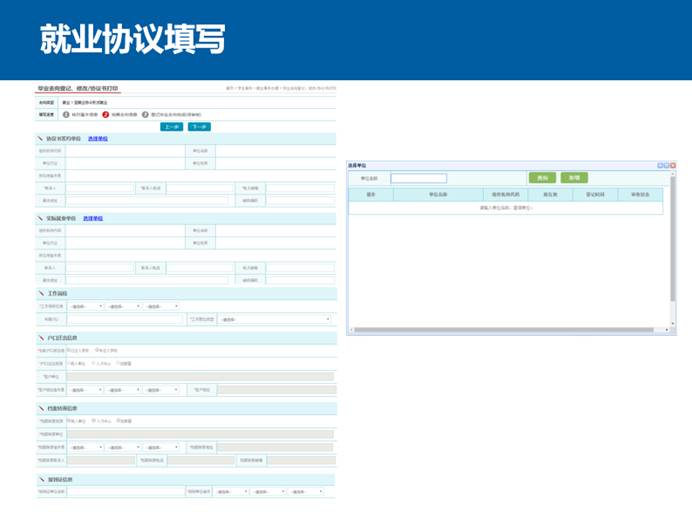Click pencil icon beside 工作岗位 section header
This screenshot has width=692, height=520.
pos(41,294)
